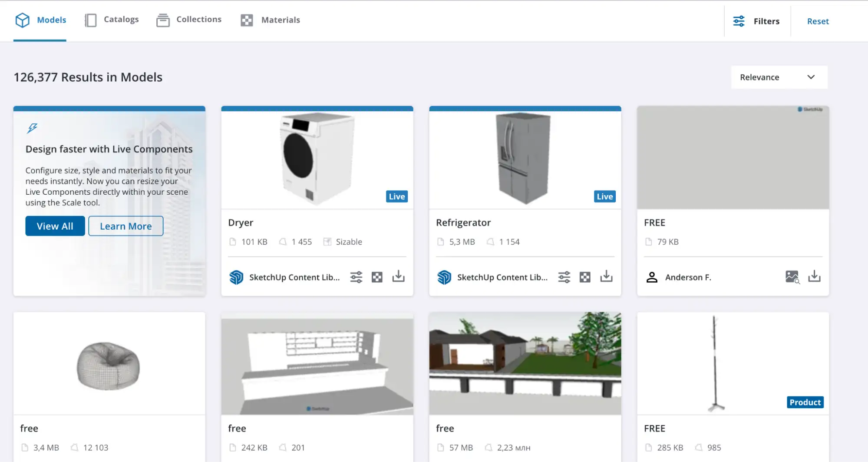The height and width of the screenshot is (462, 868).
Task: Open the Dryer model title
Action: (241, 223)
